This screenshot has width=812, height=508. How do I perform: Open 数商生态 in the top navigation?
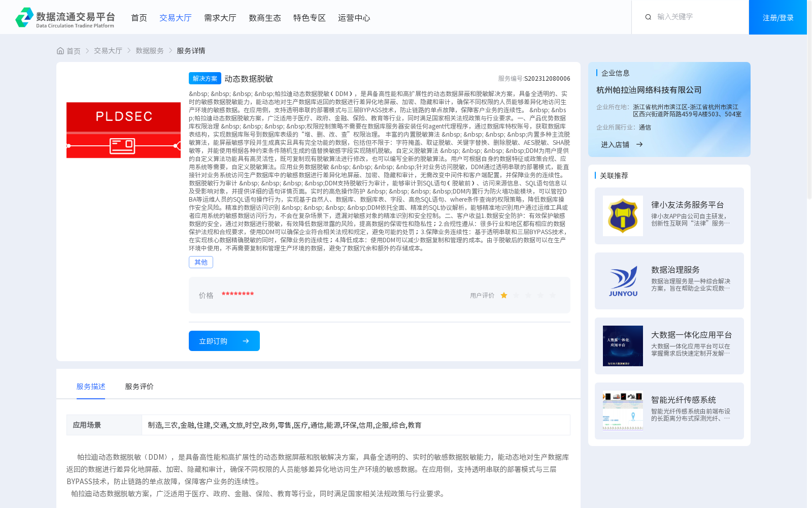[x=265, y=18]
